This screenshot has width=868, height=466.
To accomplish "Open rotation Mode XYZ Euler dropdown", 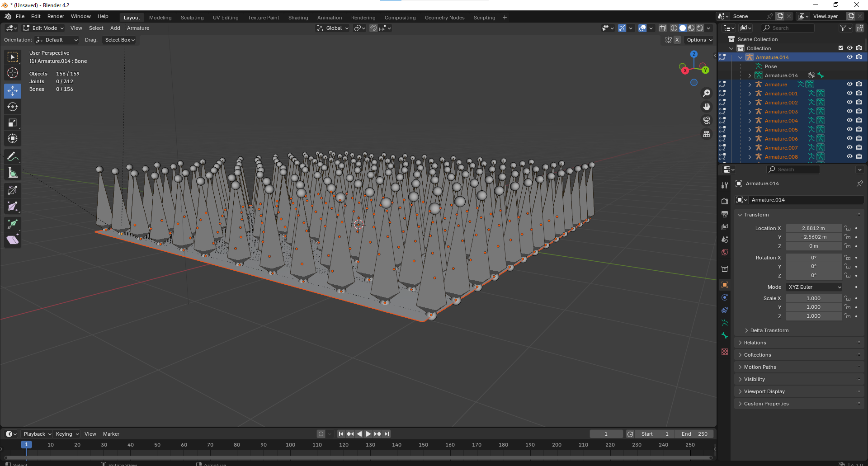I will tap(814, 287).
